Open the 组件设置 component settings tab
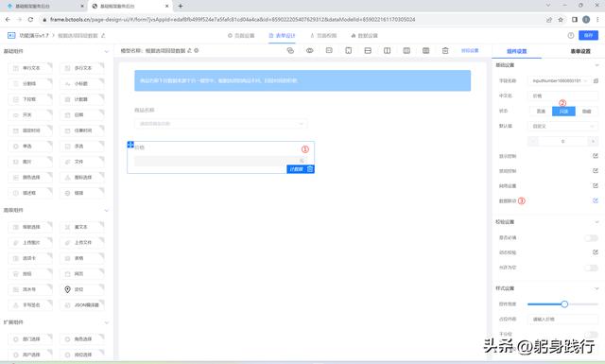 pos(517,51)
